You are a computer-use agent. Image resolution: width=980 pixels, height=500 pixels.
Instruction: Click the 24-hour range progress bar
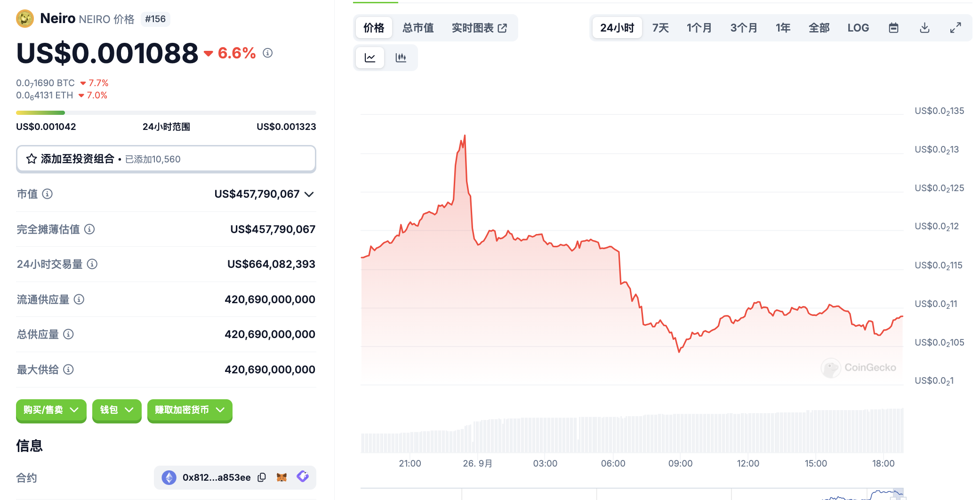166,113
